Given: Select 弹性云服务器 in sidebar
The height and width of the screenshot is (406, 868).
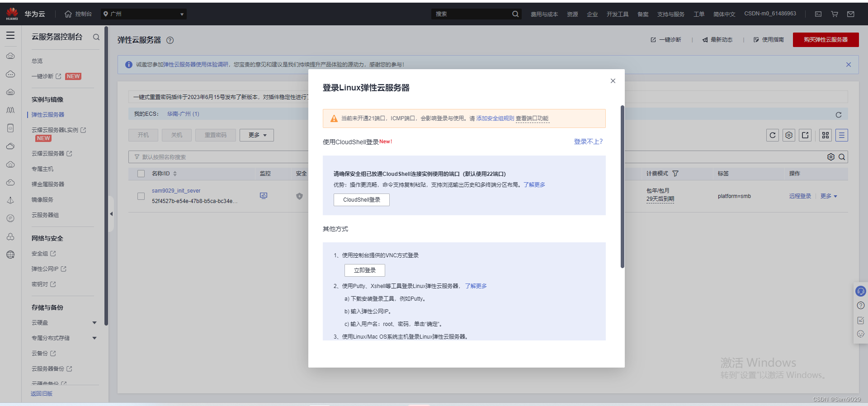Looking at the screenshot, I should coord(48,115).
